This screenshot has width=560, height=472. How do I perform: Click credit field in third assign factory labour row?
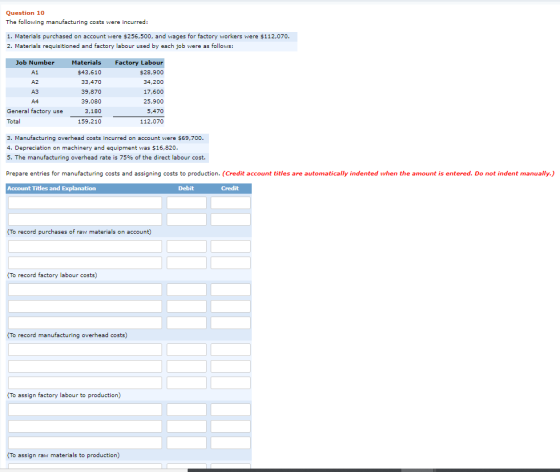[x=230, y=383]
